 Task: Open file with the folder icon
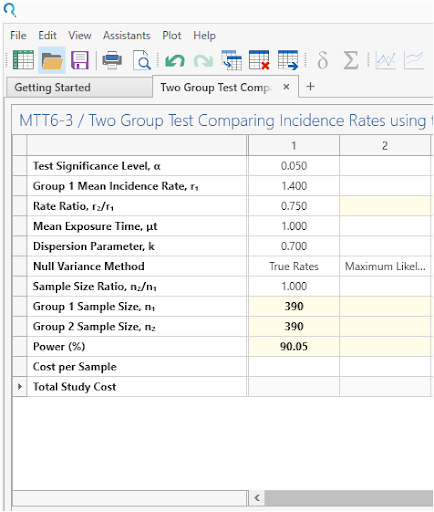(x=52, y=60)
